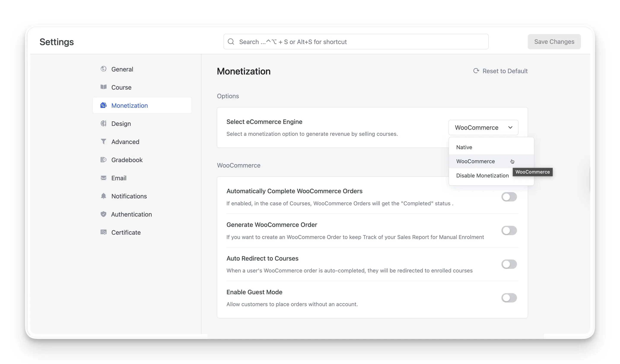
Task: Open Certificate settings
Action: (142, 233)
